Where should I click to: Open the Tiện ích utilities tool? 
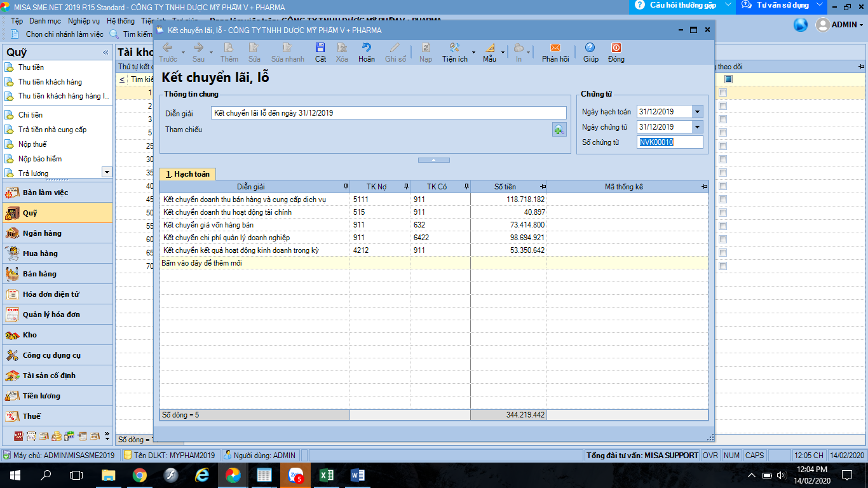454,48
